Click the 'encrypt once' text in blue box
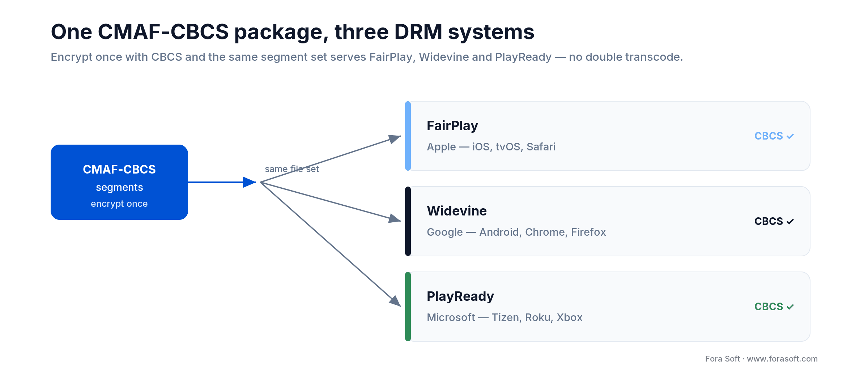 pos(119,204)
